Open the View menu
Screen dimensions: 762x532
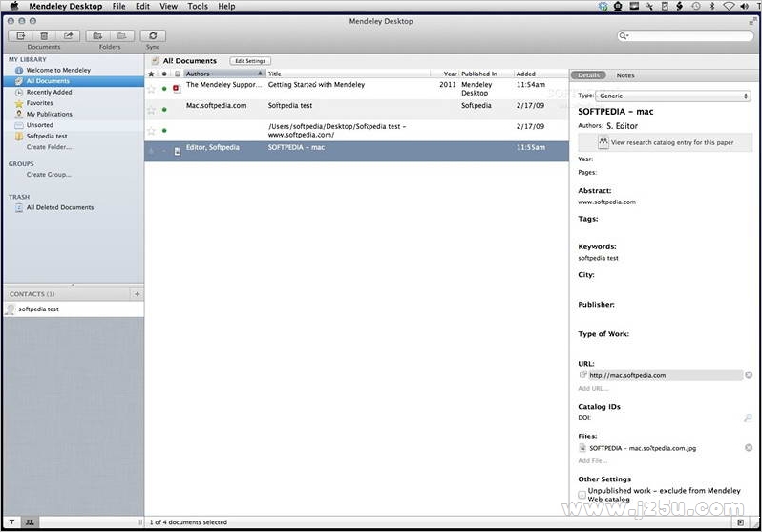168,7
